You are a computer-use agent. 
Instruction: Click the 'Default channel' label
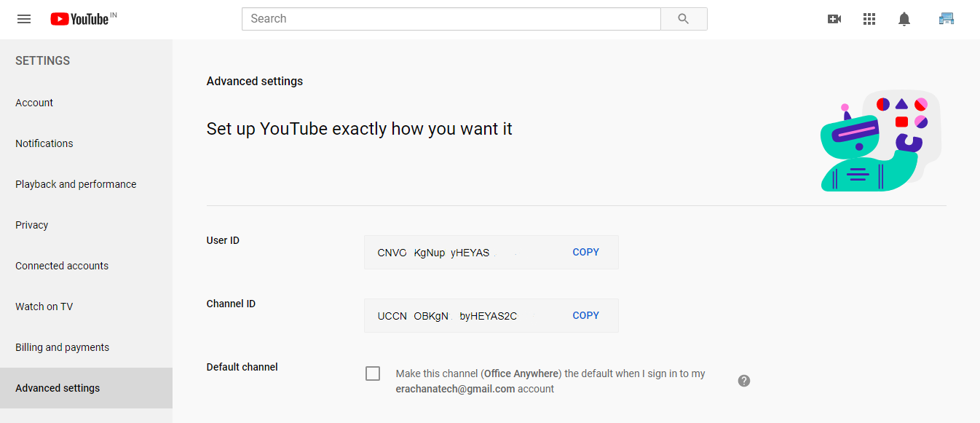pos(242,367)
